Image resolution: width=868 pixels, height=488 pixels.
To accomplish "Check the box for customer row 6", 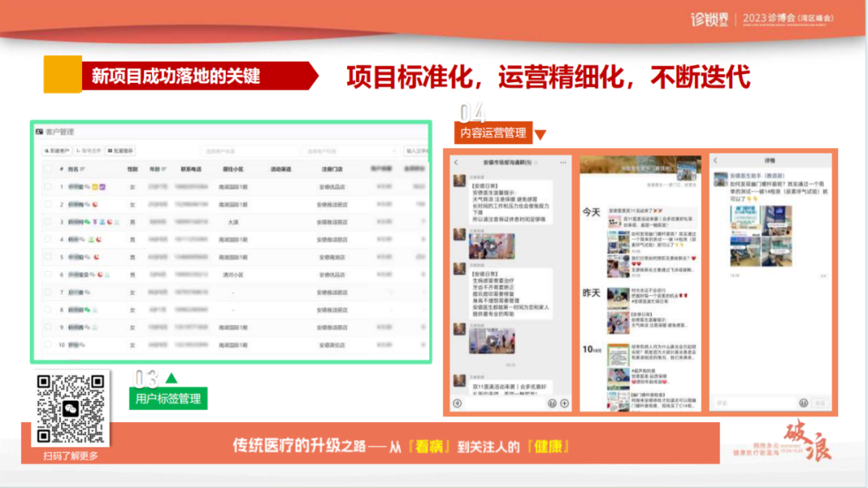I will point(48,275).
